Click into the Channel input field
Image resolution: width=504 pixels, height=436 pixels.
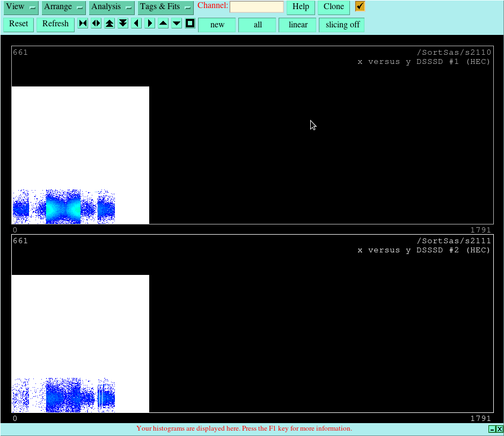[257, 6]
